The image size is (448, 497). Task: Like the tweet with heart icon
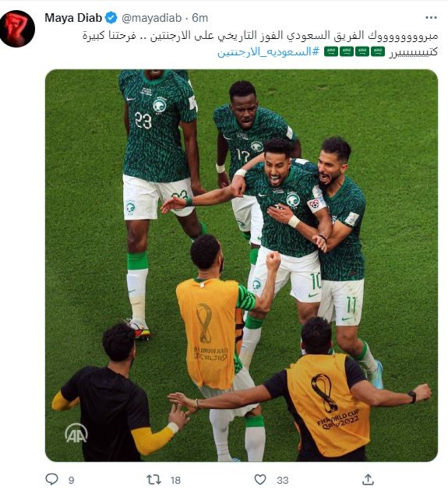(x=260, y=479)
